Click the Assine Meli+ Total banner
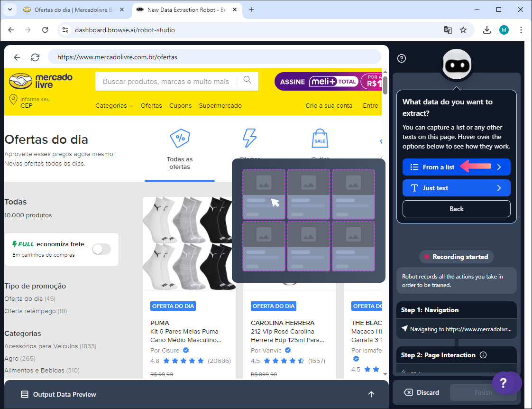Viewport: 532px width, 409px height. 328,82
